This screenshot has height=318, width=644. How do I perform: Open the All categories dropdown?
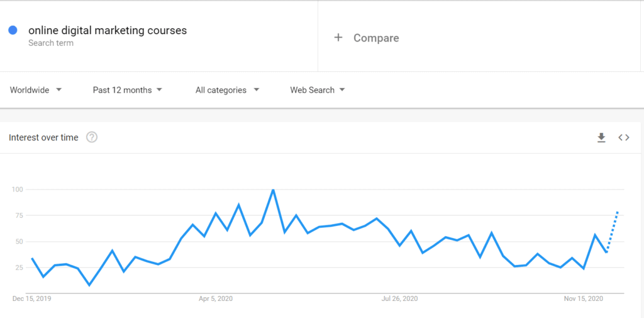227,90
